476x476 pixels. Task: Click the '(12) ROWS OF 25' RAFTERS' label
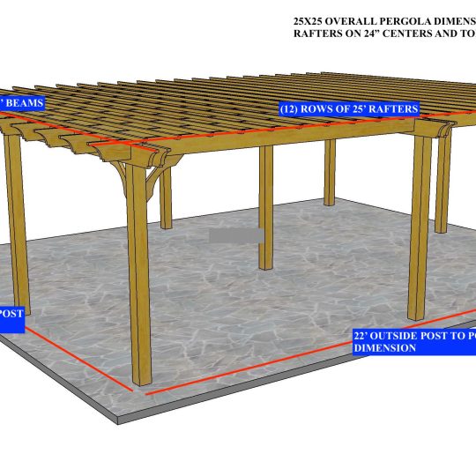coord(349,109)
